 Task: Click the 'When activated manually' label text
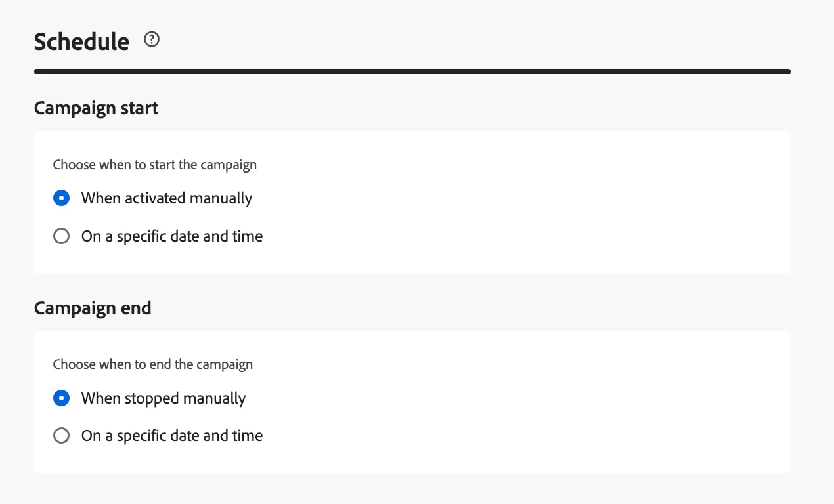[167, 198]
